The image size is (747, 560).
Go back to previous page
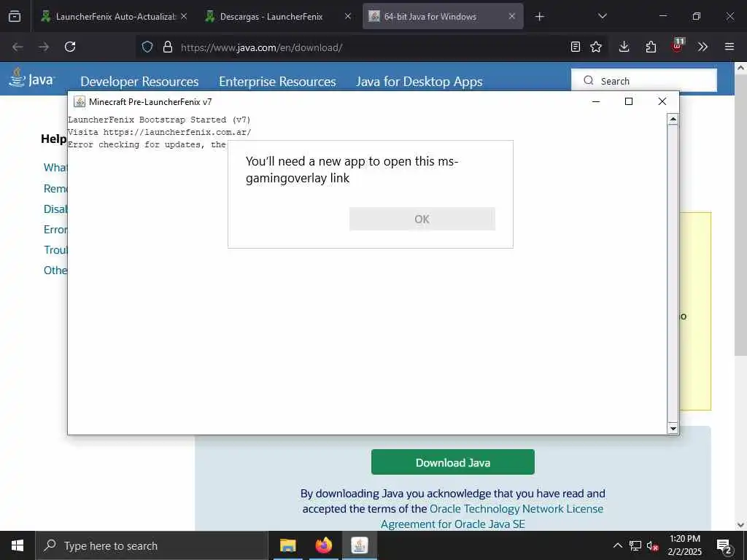tap(18, 47)
